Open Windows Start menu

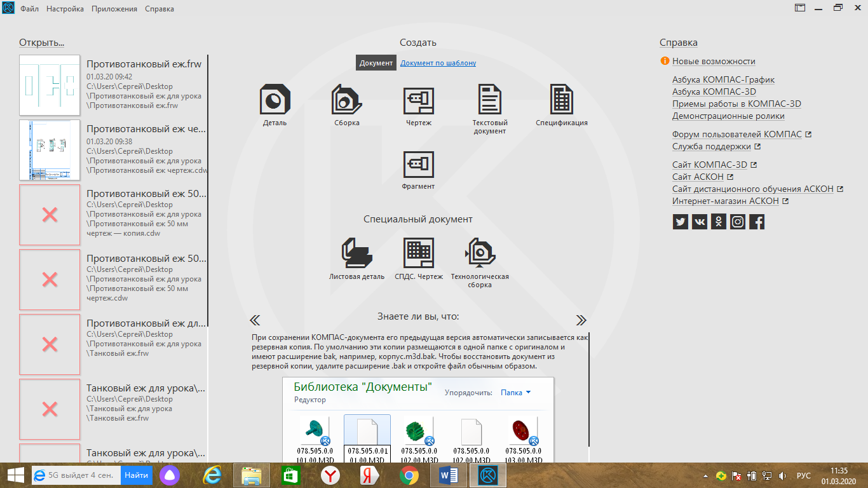pyautogui.click(x=15, y=475)
